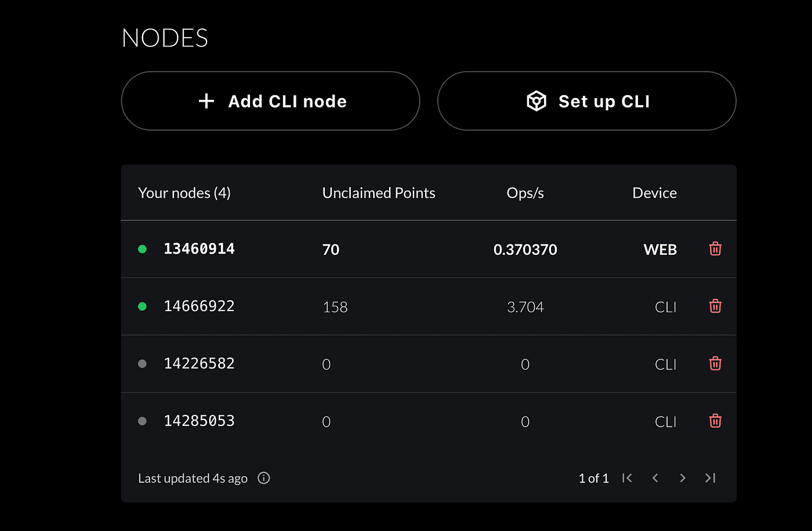Go to previous page of nodes
The height and width of the screenshot is (531, 812).
coord(655,478)
